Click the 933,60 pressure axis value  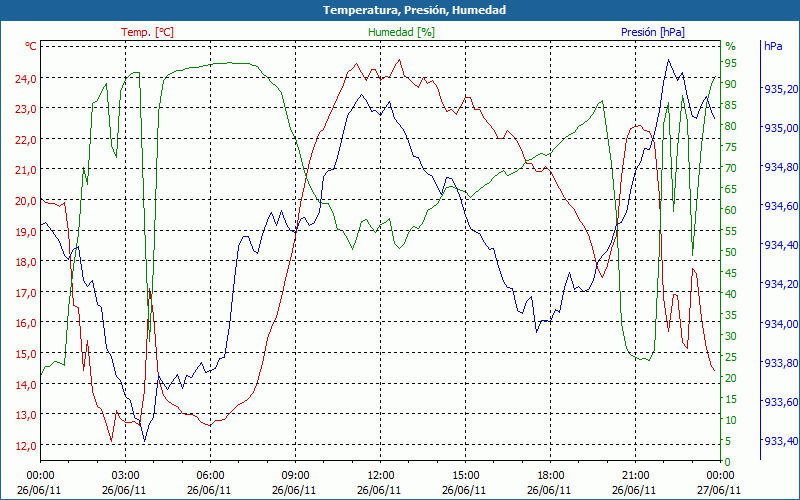click(x=781, y=402)
